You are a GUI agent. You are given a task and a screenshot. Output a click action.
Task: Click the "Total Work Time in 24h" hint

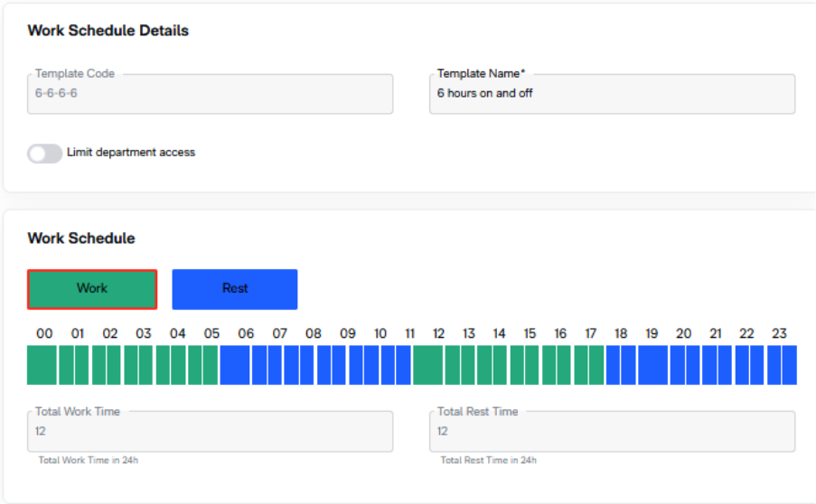(x=88, y=461)
